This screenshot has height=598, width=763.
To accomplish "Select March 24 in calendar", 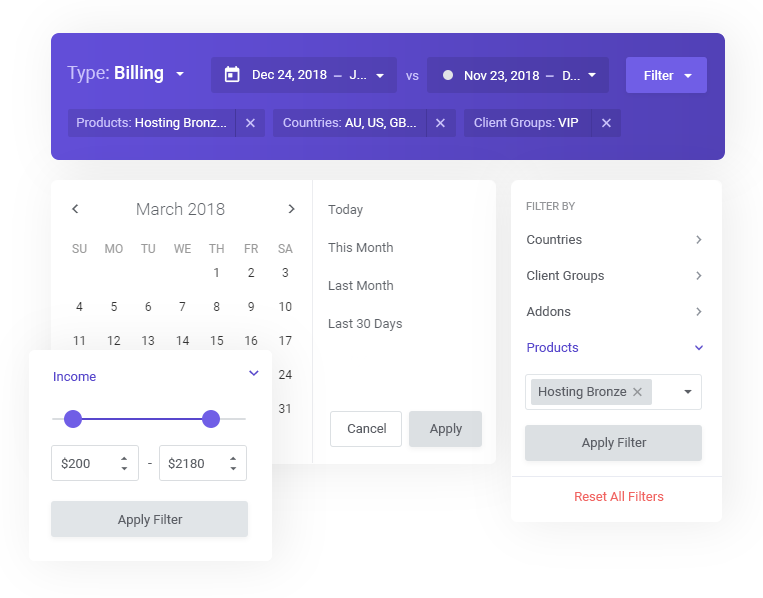I will point(285,375).
